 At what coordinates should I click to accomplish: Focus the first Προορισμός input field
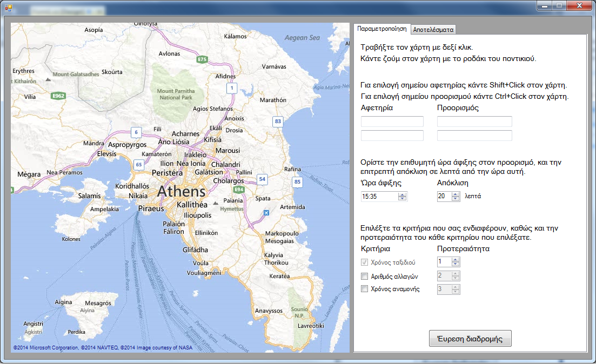click(474, 122)
